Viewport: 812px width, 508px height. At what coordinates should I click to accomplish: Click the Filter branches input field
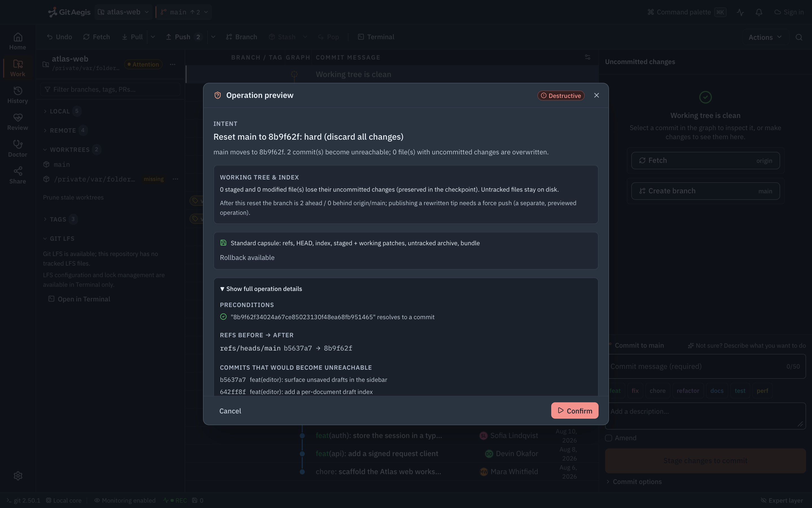(110, 89)
